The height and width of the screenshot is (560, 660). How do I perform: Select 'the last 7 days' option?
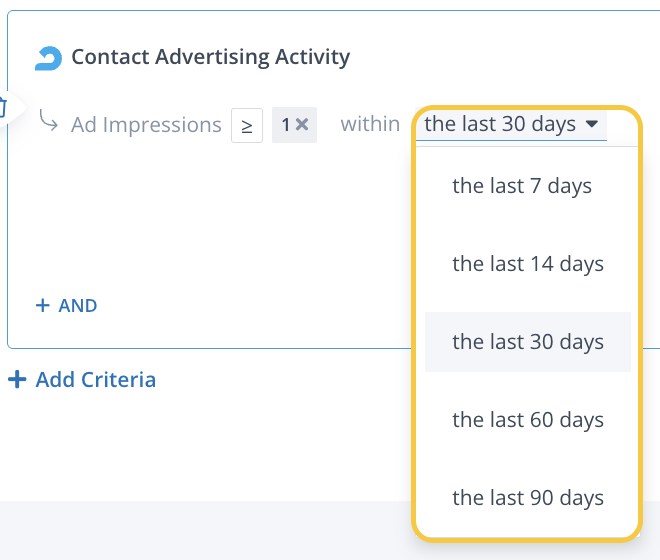tap(522, 186)
